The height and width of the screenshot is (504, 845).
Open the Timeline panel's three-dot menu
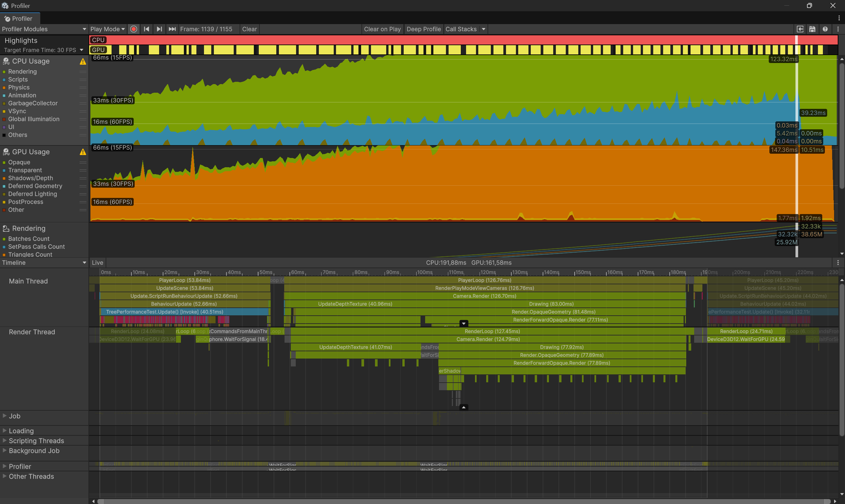click(x=838, y=263)
